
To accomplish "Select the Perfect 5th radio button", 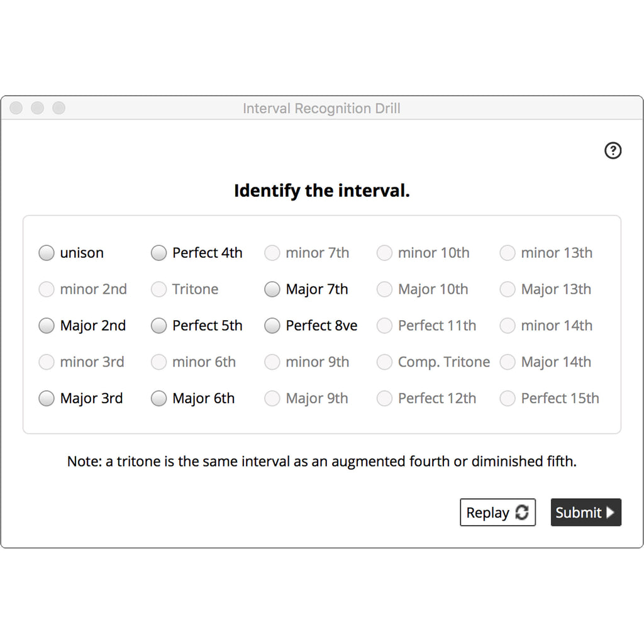I will (x=159, y=326).
